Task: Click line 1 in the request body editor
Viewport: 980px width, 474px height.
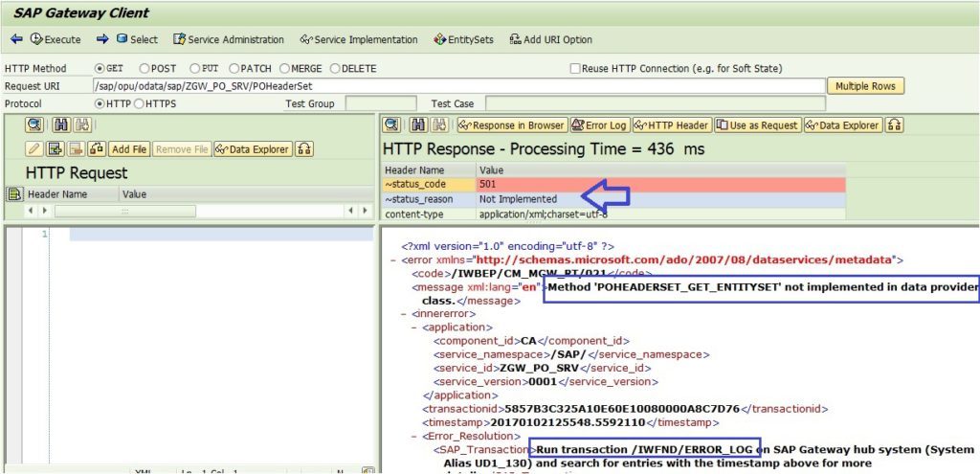Action: [x=221, y=235]
